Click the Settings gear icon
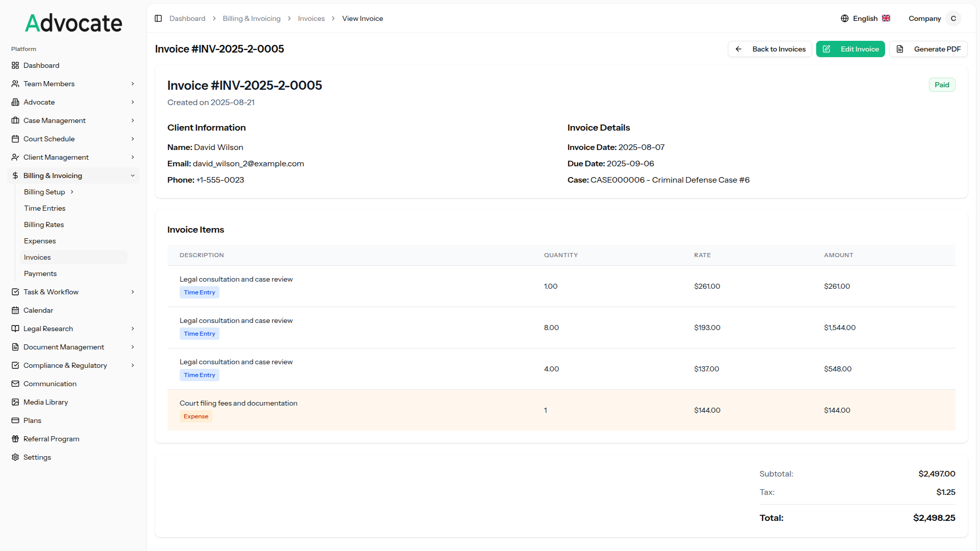The height and width of the screenshot is (551, 980). 15,457
